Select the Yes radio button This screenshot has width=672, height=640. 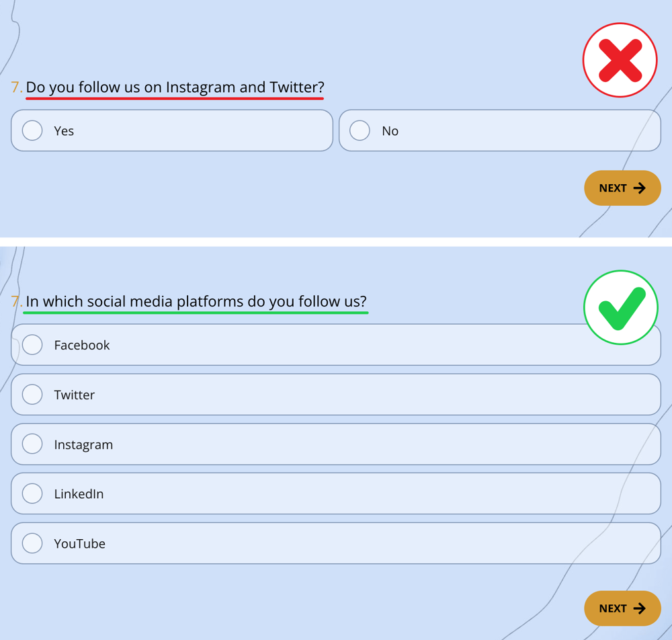pos(32,130)
